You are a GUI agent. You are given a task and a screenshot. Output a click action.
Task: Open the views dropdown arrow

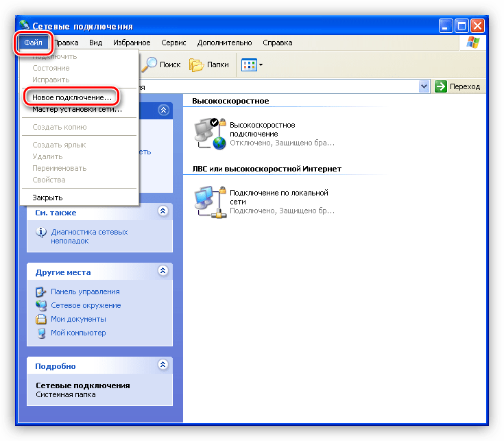pyautogui.click(x=261, y=64)
